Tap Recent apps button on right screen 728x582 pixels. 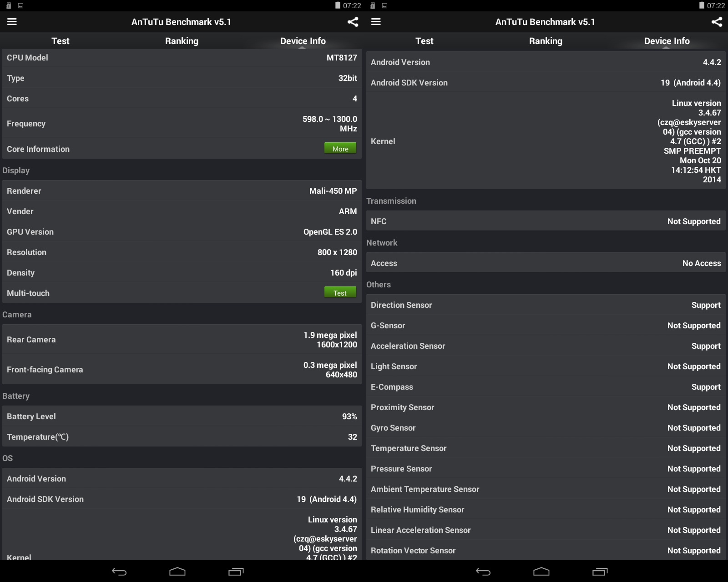600,572
